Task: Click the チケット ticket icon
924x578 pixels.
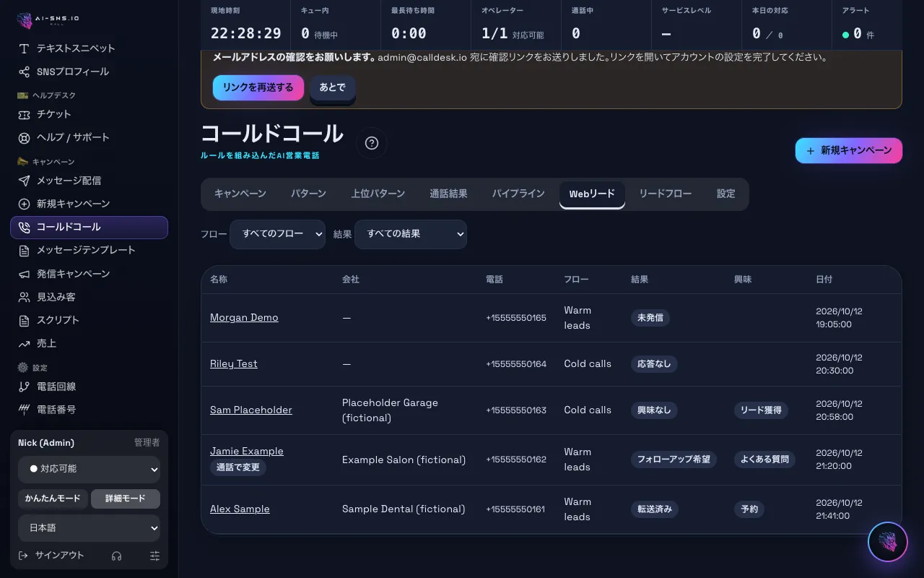Action: pyautogui.click(x=24, y=114)
